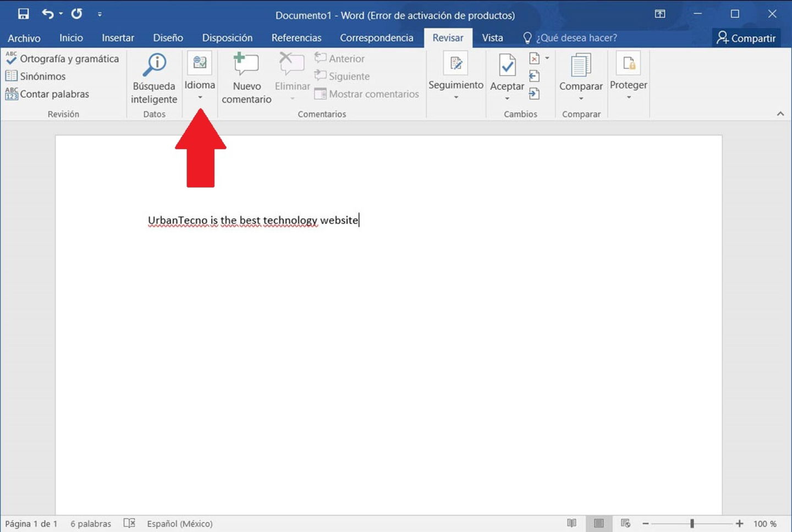Image resolution: width=792 pixels, height=532 pixels.
Task: Click Contar palabras
Action: (47, 94)
